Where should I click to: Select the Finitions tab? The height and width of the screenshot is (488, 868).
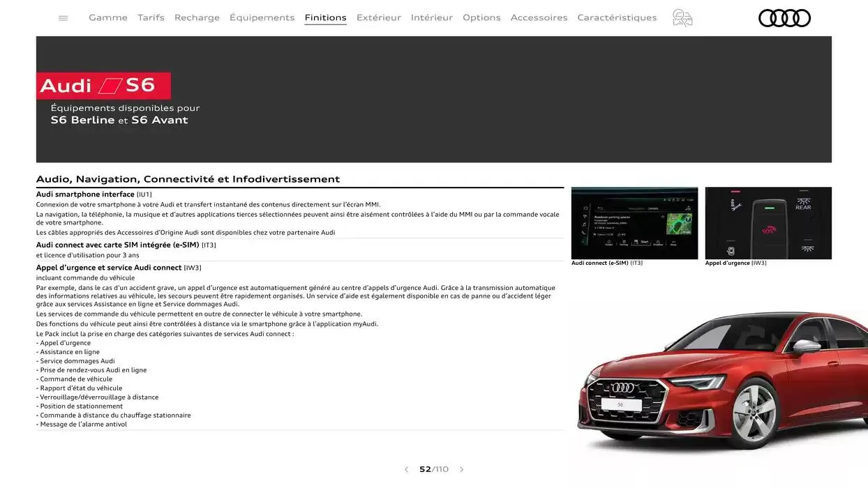(x=325, y=17)
